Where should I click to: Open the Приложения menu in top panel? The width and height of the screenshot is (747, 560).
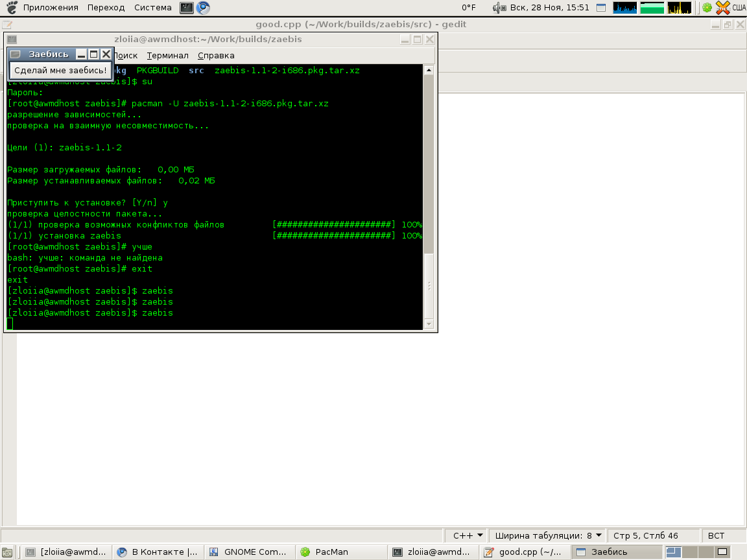tap(51, 8)
